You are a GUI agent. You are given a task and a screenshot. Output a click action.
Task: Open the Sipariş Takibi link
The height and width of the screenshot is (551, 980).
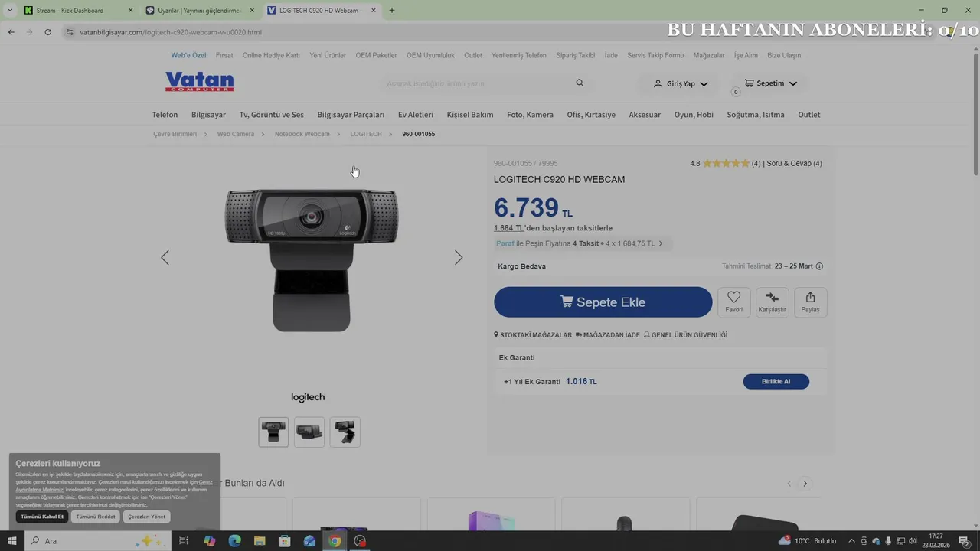[575, 55]
